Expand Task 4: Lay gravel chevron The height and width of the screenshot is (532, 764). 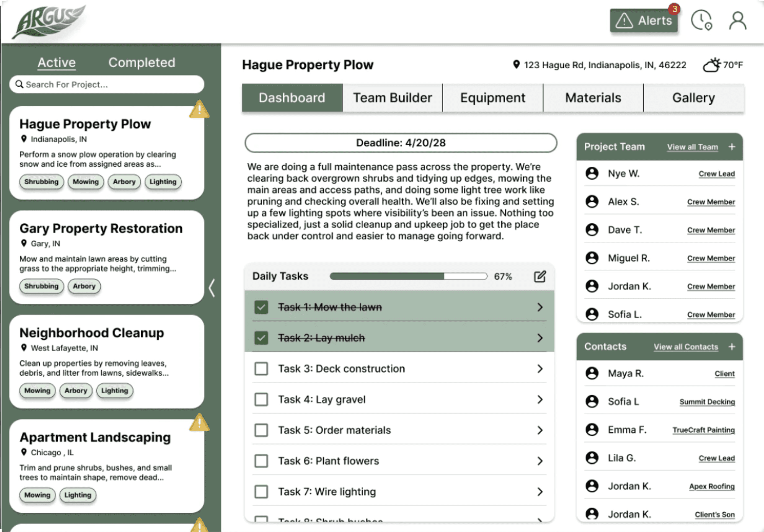(540, 399)
